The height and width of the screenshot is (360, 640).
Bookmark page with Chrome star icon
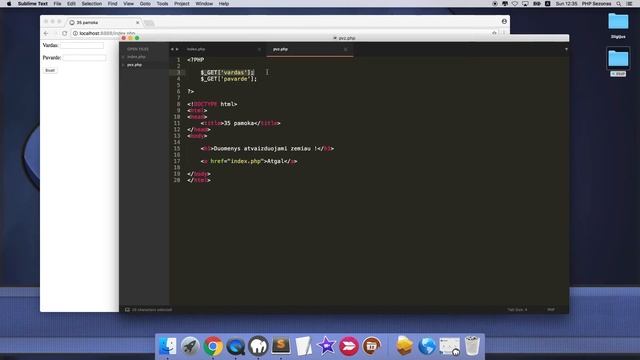pyautogui.click(x=494, y=33)
